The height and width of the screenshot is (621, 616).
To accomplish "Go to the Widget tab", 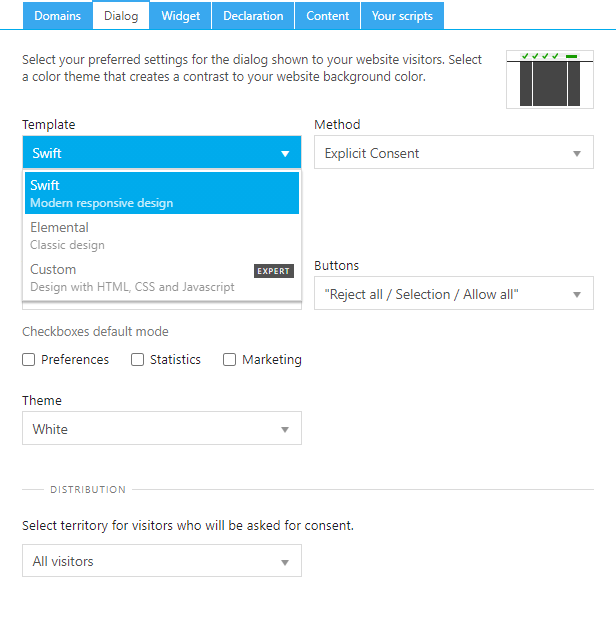I will click(181, 15).
